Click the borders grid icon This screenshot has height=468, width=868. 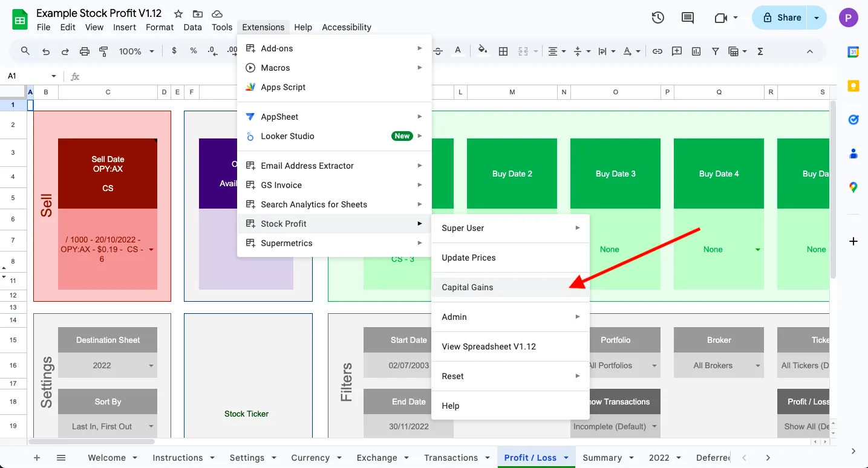pos(503,51)
